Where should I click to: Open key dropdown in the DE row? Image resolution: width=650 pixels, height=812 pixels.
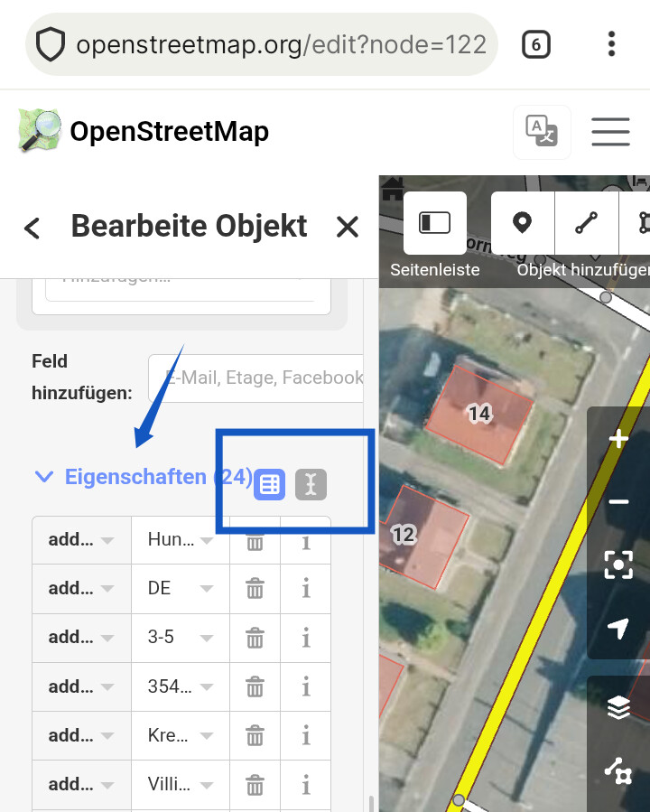click(x=107, y=589)
